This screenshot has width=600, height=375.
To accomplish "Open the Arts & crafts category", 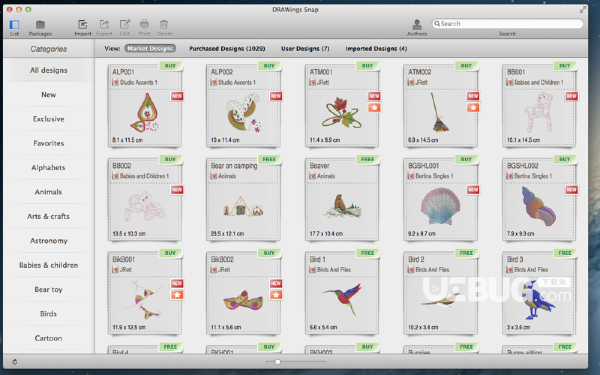I will (49, 216).
